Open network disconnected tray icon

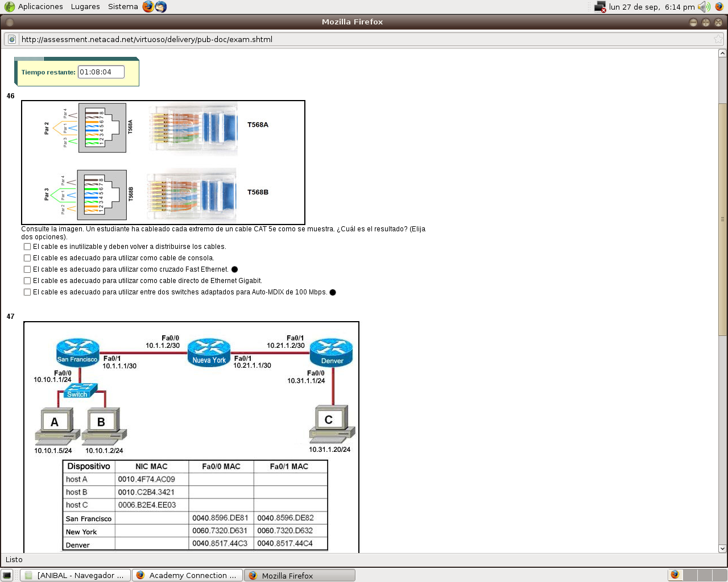pos(600,7)
